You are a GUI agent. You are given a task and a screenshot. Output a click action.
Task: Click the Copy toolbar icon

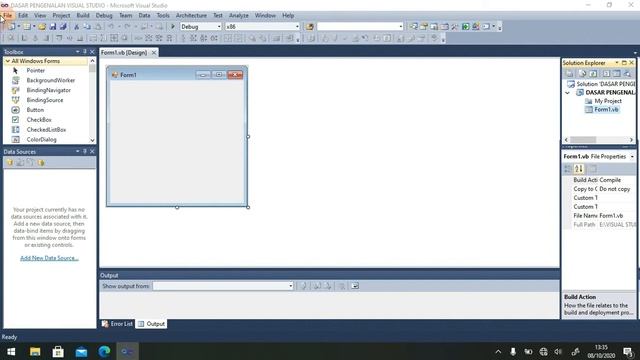point(87,27)
